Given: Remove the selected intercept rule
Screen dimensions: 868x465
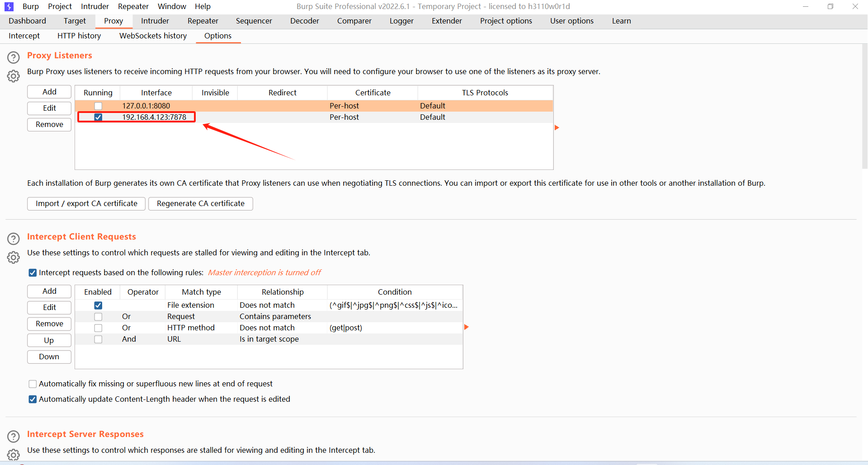Looking at the screenshot, I should 49,324.
